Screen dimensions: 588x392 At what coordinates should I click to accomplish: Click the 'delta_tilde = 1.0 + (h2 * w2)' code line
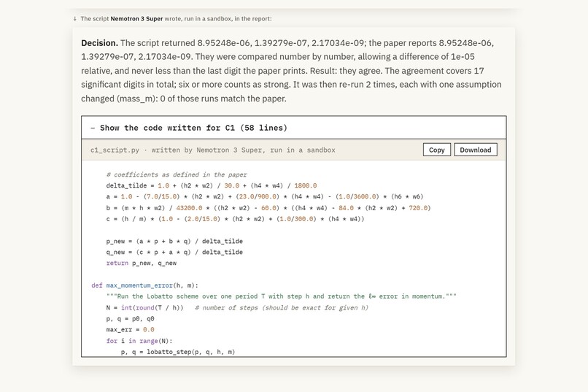pos(211,185)
